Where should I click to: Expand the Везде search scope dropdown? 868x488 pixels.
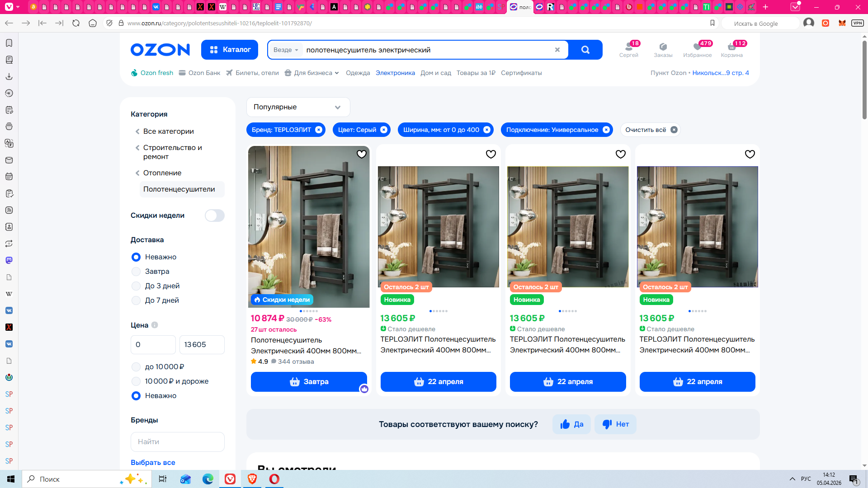tap(286, 50)
